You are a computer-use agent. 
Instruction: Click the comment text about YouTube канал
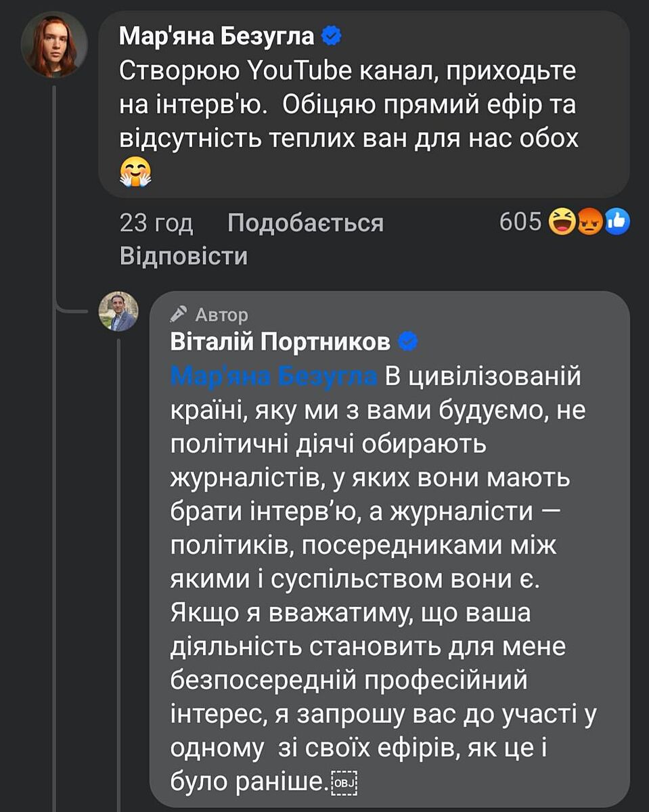(349, 105)
